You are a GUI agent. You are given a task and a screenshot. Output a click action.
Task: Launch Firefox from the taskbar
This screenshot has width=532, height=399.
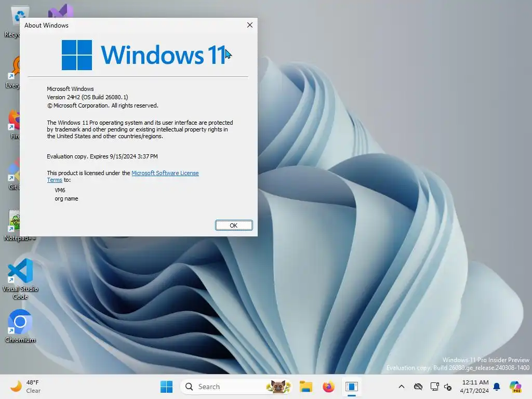[328, 387]
